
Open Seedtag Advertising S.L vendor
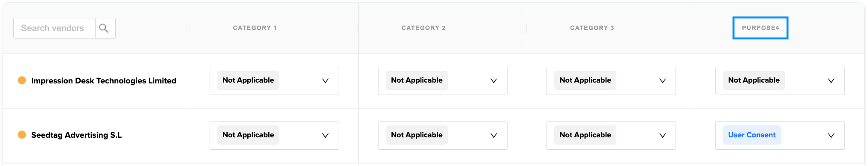[x=76, y=135]
